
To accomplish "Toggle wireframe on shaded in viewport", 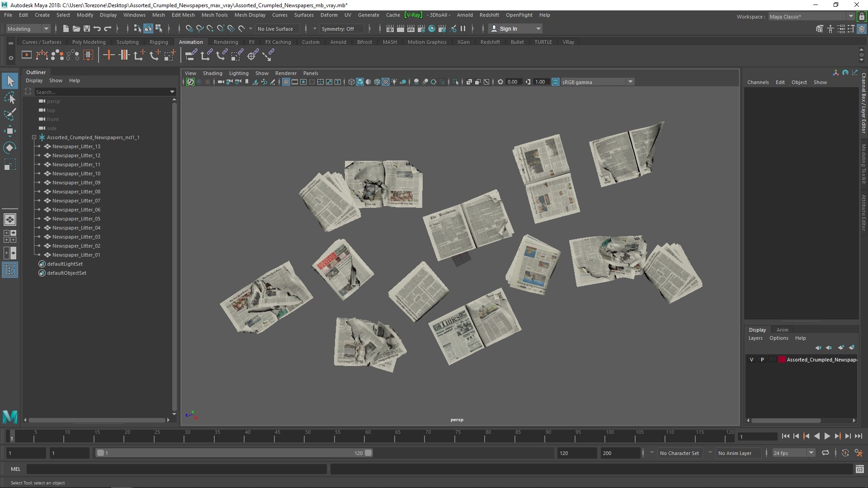I will pos(377,82).
